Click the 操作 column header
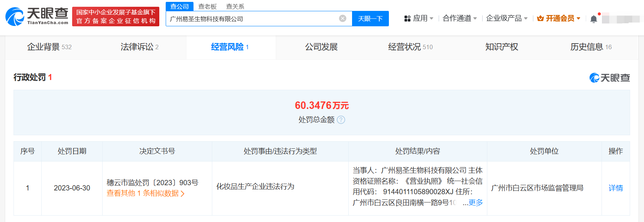This screenshot has width=644, height=222. (x=616, y=151)
